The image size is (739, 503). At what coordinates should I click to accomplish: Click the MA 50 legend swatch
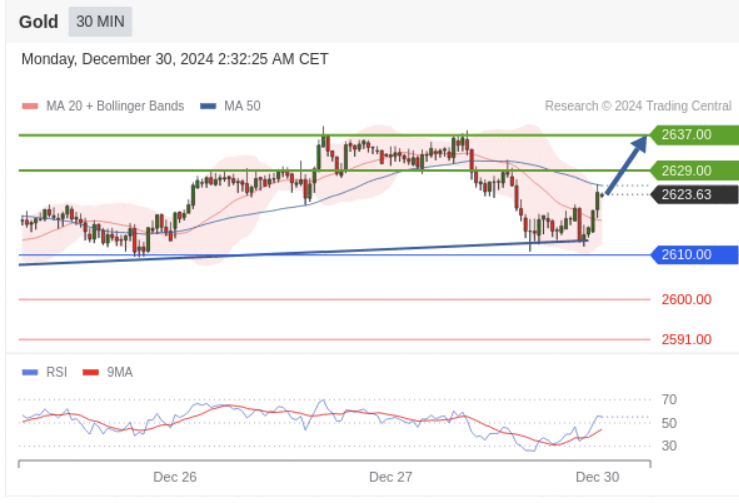[208, 106]
